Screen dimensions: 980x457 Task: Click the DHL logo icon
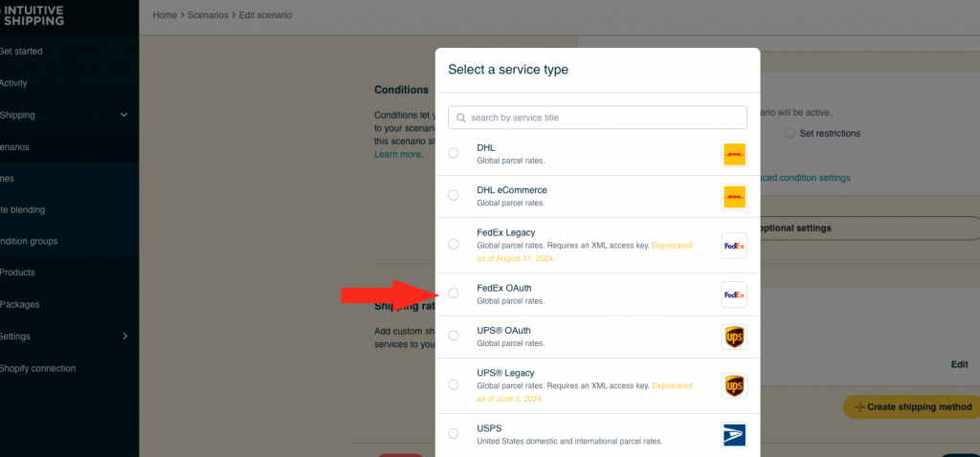[734, 154]
